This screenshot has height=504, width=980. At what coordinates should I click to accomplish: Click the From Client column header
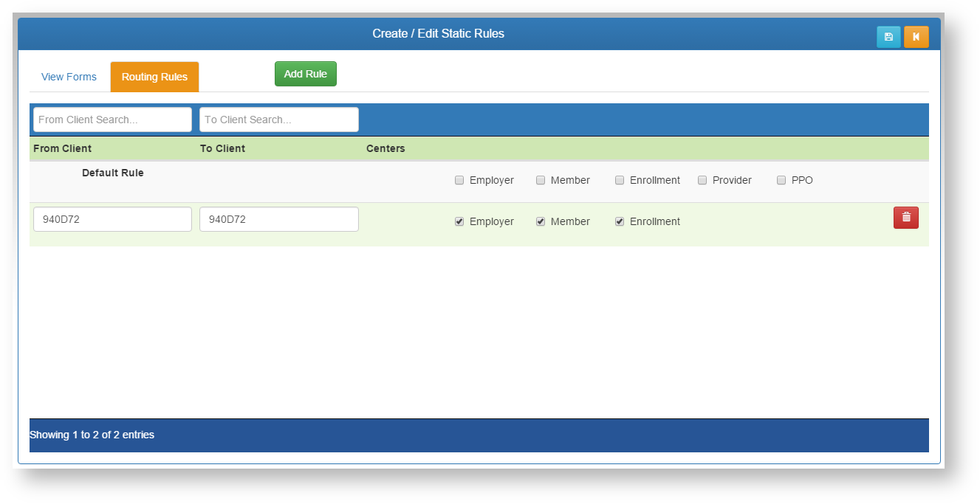[63, 148]
